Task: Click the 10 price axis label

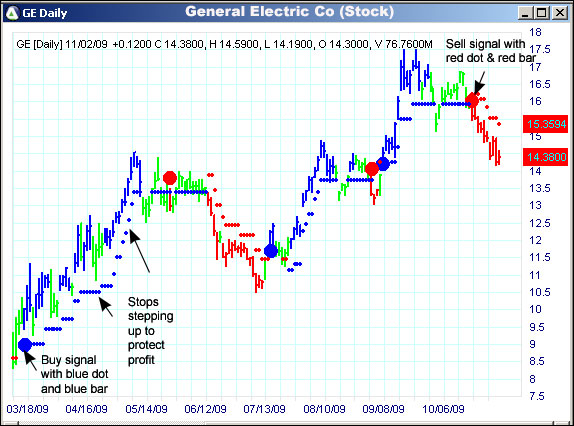Action: pos(535,309)
